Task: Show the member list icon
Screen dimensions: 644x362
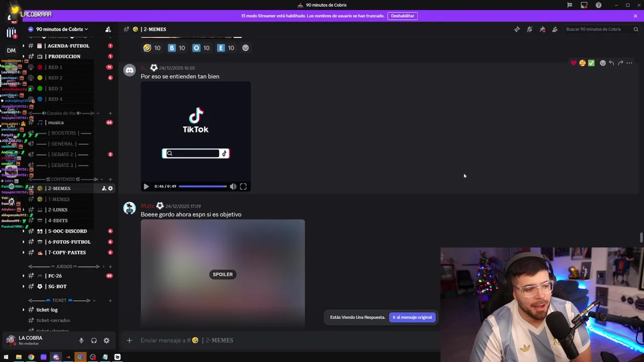Action: (x=555, y=29)
